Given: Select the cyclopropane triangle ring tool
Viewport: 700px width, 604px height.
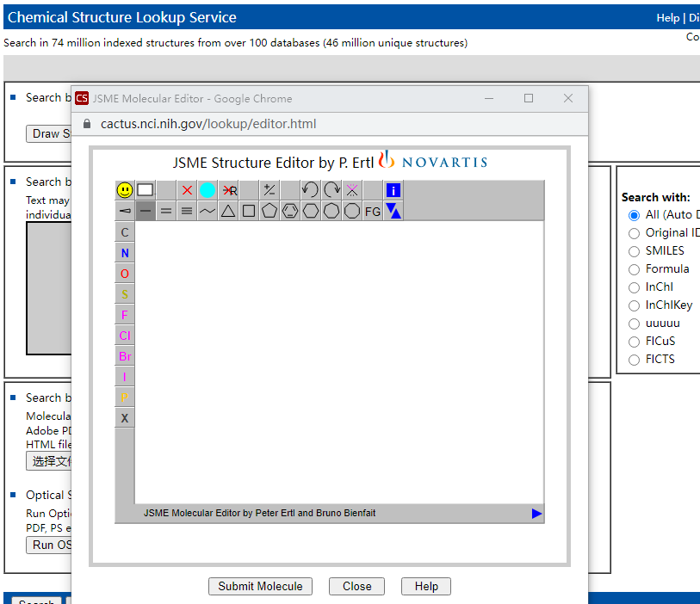Looking at the screenshot, I should point(228,211).
